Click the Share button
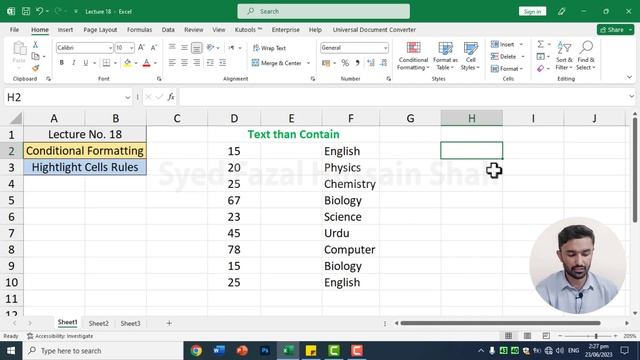 616,30
